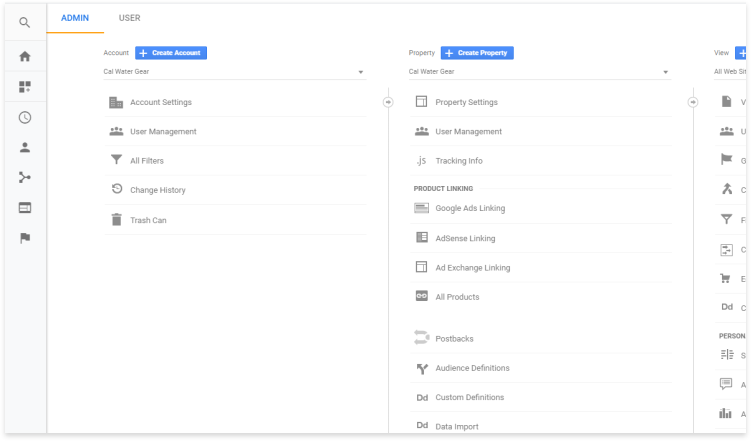Viewport: 751px width, 441px height.
Task: Open Property Settings link
Action: (x=467, y=102)
